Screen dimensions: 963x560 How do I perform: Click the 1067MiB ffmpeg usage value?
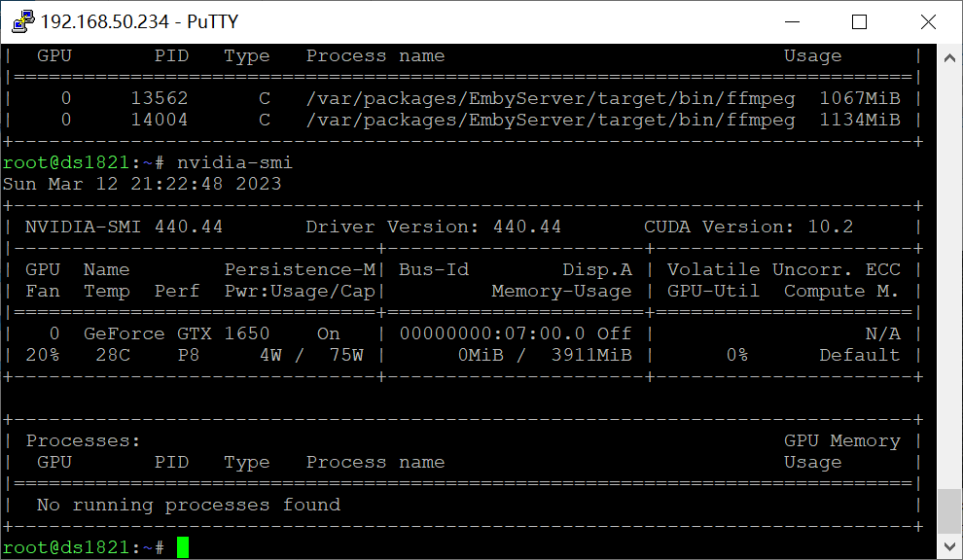pyautogui.click(x=859, y=98)
